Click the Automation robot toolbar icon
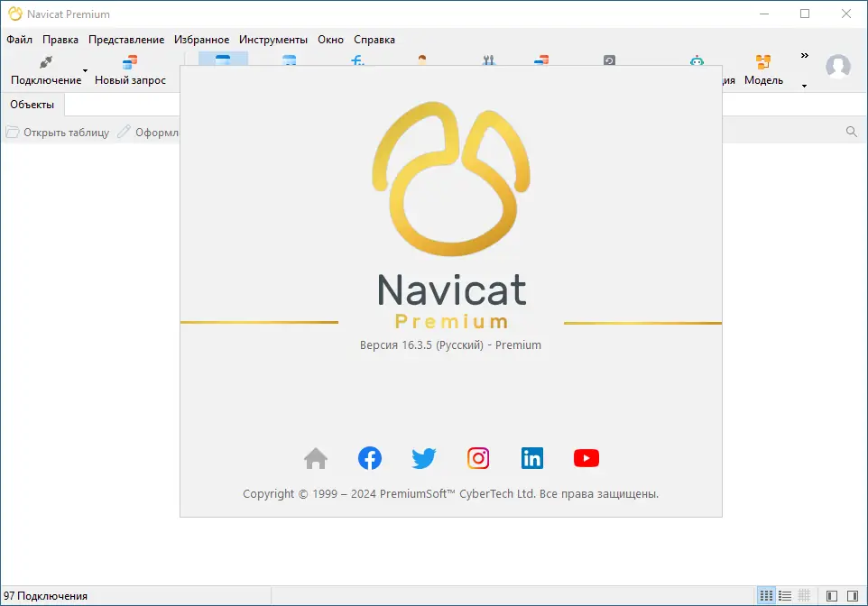This screenshot has width=868, height=606. coord(697,60)
